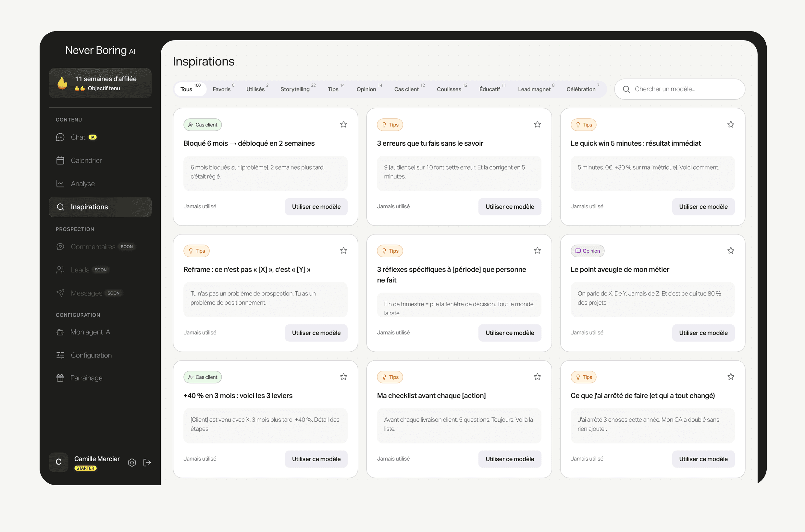Go to the Analyse page
Viewport: 805px width, 532px height.
click(x=100, y=184)
